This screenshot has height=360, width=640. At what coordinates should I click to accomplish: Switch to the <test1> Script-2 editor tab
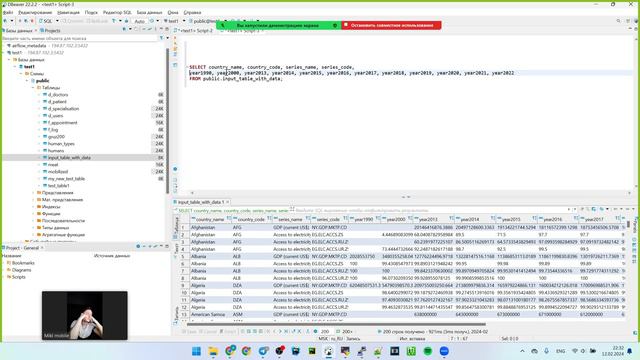click(x=194, y=31)
